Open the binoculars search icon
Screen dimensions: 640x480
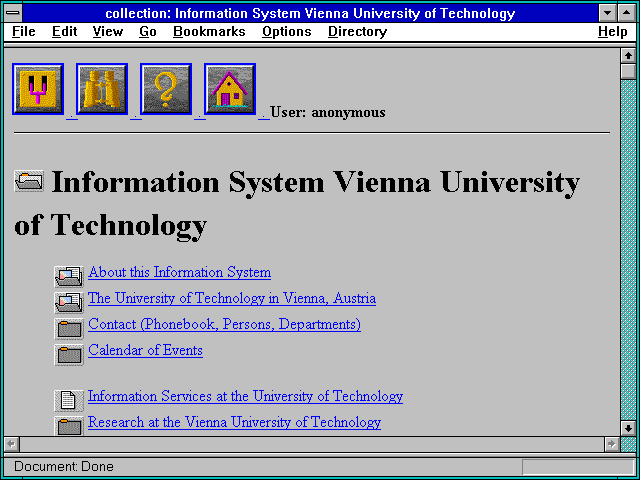[102, 89]
